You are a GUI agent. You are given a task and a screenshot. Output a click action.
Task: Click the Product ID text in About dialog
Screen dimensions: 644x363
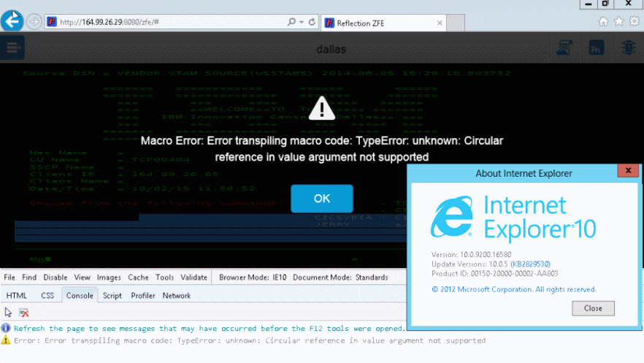pos(494,273)
